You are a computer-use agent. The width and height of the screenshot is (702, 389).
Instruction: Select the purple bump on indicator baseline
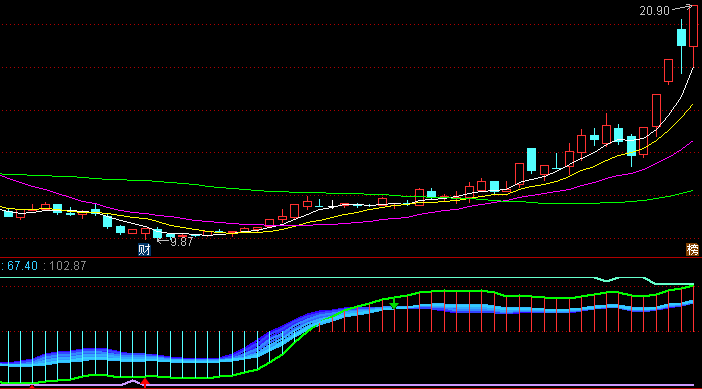click(x=132, y=382)
